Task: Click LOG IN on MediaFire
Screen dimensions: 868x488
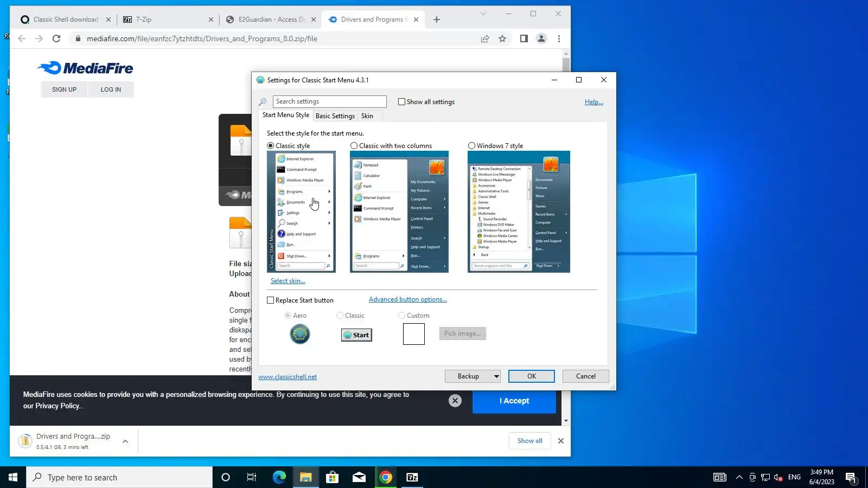Action: (x=111, y=89)
